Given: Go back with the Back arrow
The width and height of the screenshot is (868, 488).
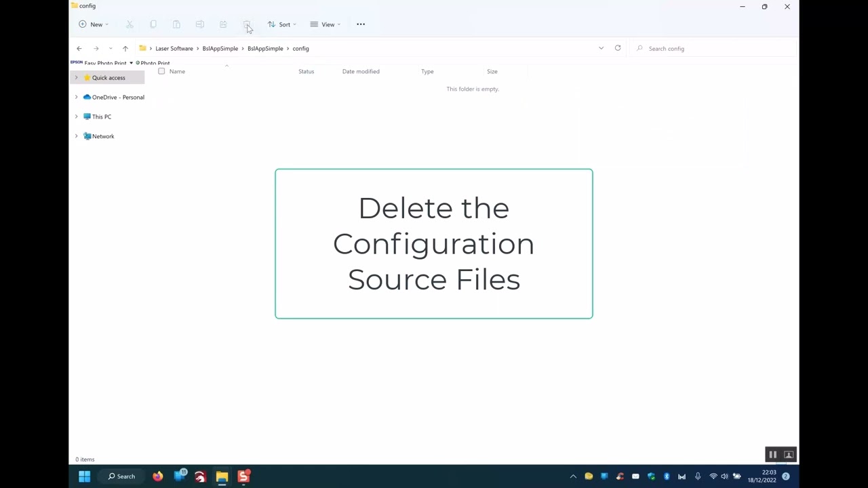Looking at the screenshot, I should (x=79, y=49).
